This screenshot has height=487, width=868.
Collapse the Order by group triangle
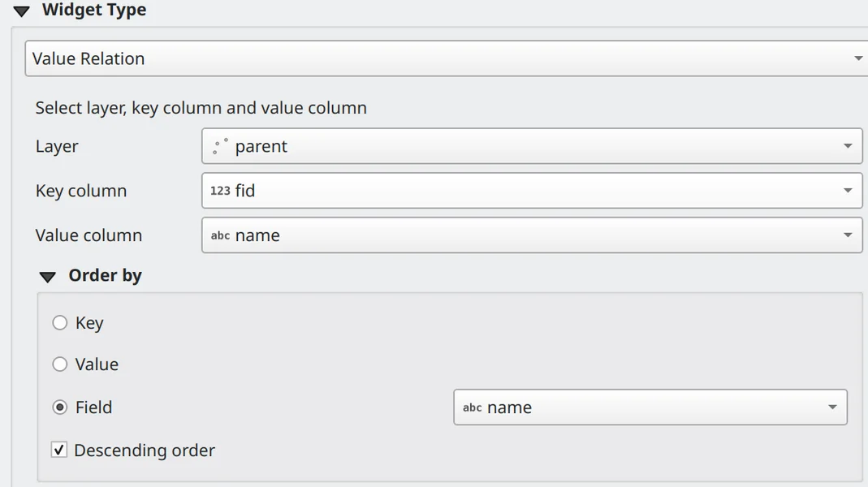tap(48, 277)
